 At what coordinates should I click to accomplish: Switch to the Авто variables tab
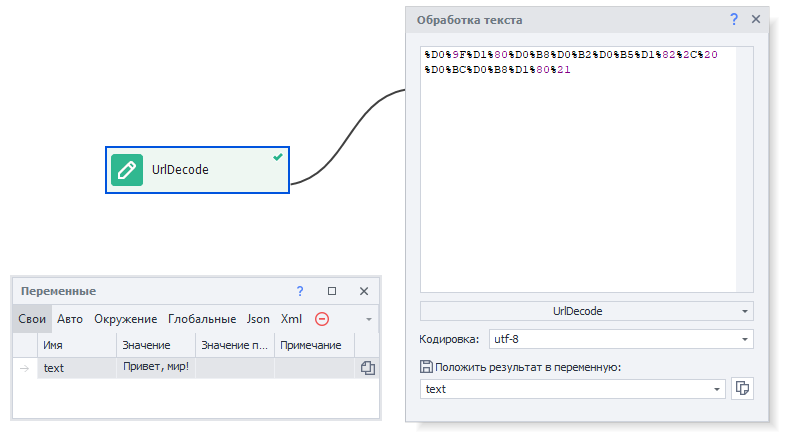(x=70, y=319)
